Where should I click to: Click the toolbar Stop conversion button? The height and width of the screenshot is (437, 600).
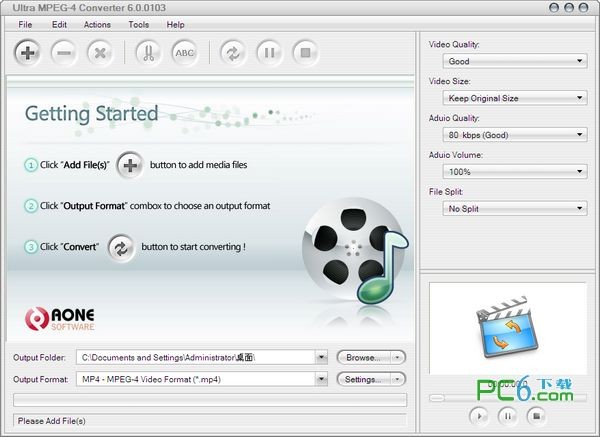coord(305,52)
